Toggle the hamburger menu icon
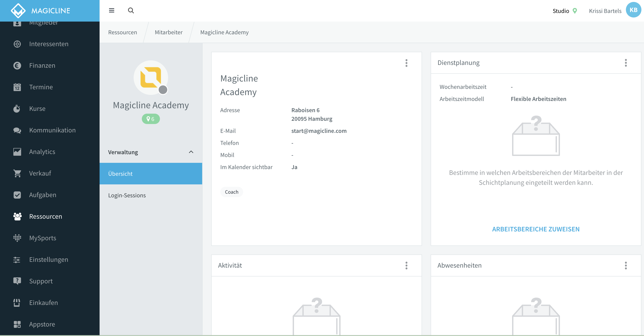This screenshot has height=336, width=644. point(111,11)
